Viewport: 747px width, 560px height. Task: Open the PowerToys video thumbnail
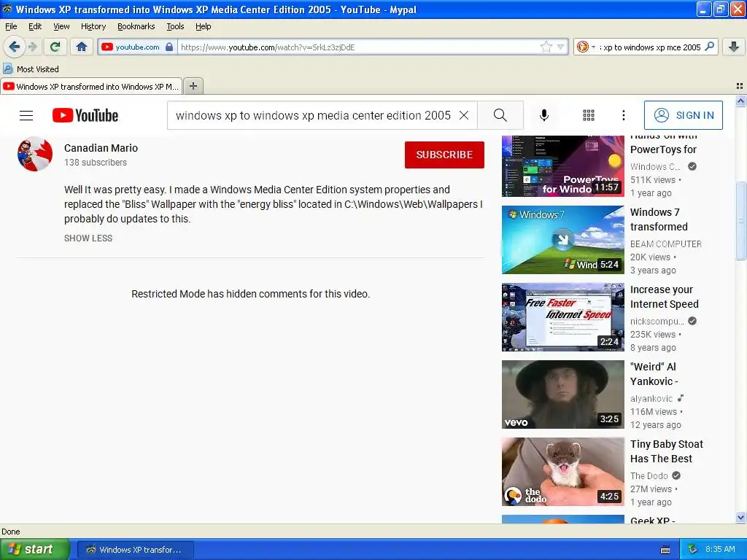pos(562,166)
